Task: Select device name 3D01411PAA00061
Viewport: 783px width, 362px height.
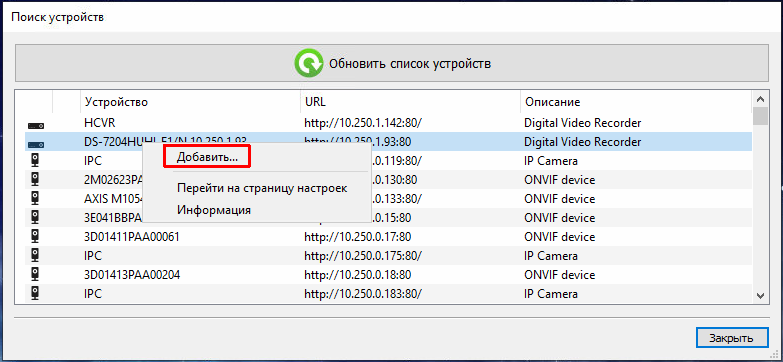Action: (132, 237)
